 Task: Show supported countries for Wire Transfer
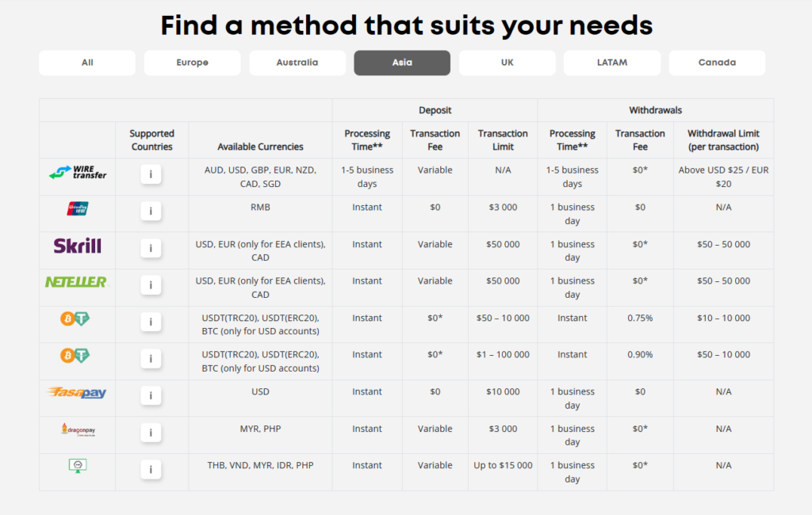pyautogui.click(x=151, y=174)
